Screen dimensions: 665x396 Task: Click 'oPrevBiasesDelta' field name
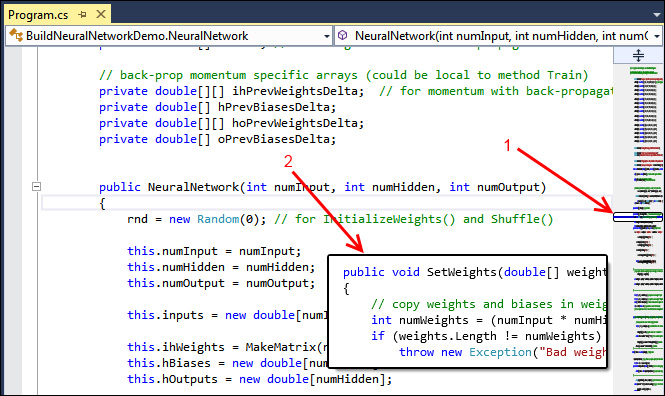274,139
